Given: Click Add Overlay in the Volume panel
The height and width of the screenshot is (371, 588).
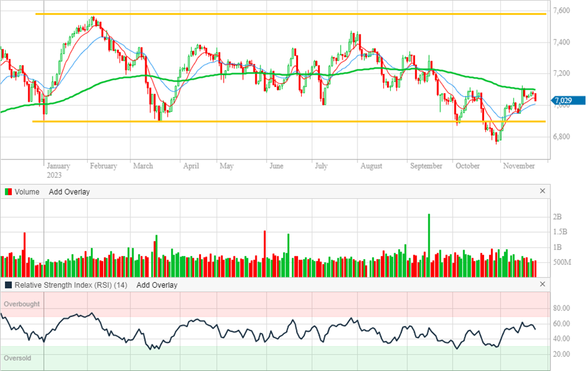Looking at the screenshot, I should (x=69, y=192).
